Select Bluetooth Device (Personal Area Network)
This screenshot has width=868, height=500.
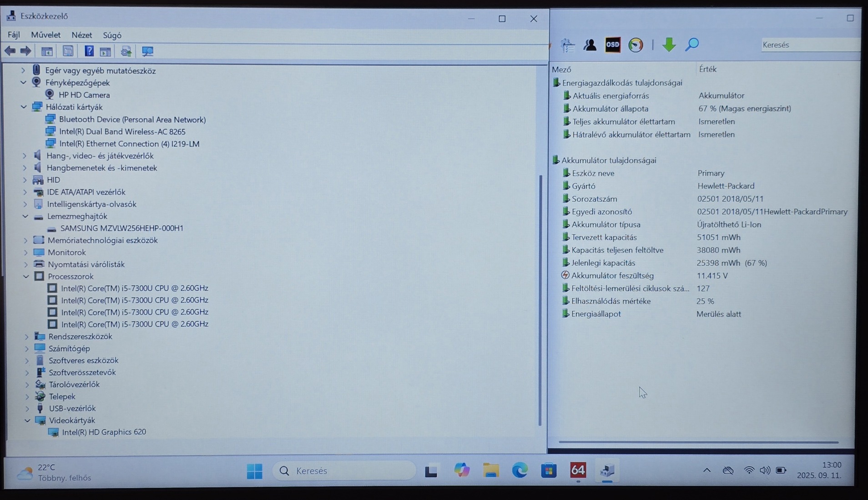[x=132, y=120]
